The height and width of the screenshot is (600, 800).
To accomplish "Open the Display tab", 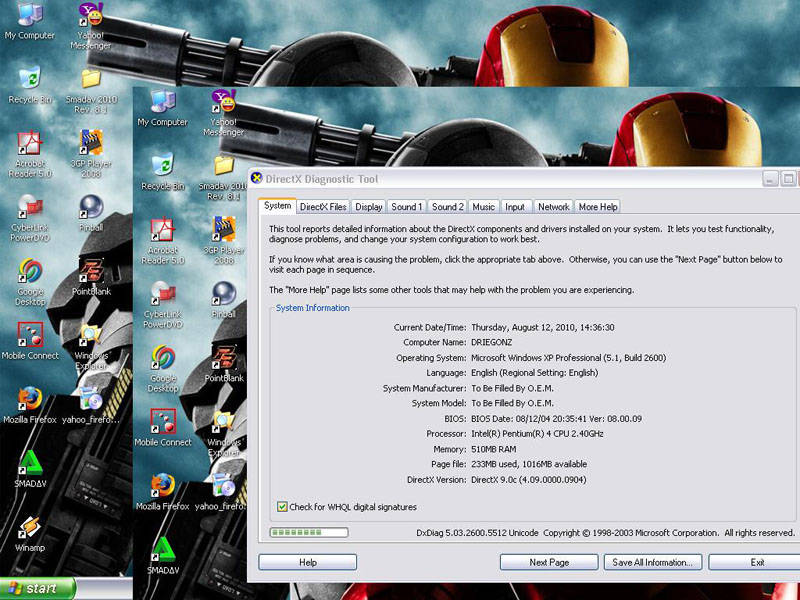I will tap(368, 207).
